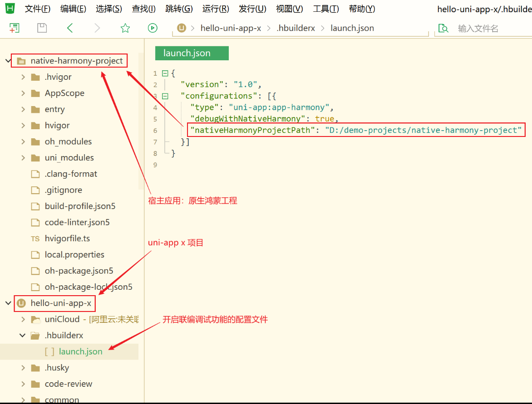This screenshot has height=404, width=532.
Task: Click the .gitignore file icon
Action: point(35,190)
